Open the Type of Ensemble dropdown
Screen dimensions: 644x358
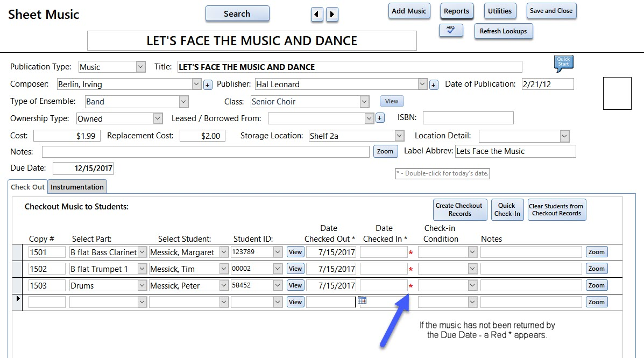[183, 102]
